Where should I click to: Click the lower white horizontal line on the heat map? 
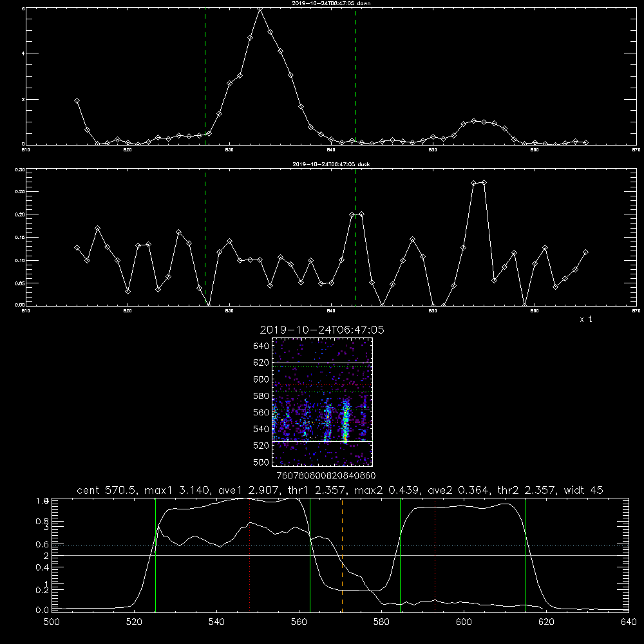322,442
